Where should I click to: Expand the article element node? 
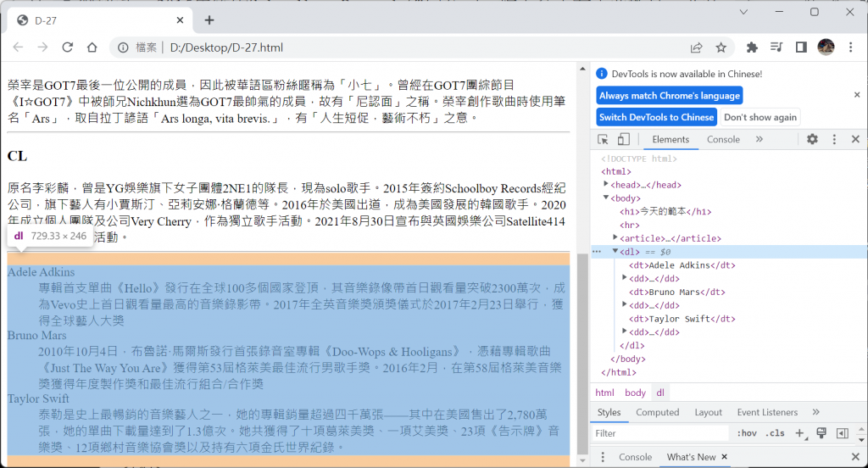[615, 237]
